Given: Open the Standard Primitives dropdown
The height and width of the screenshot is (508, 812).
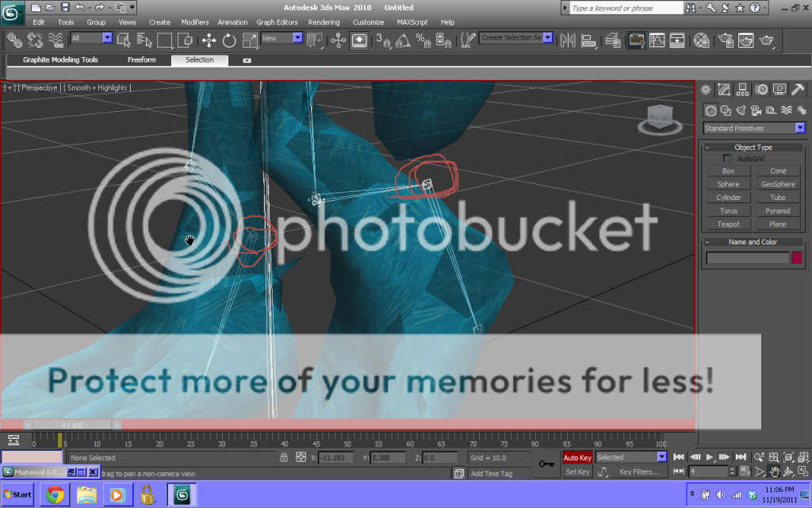Looking at the screenshot, I should pos(800,128).
